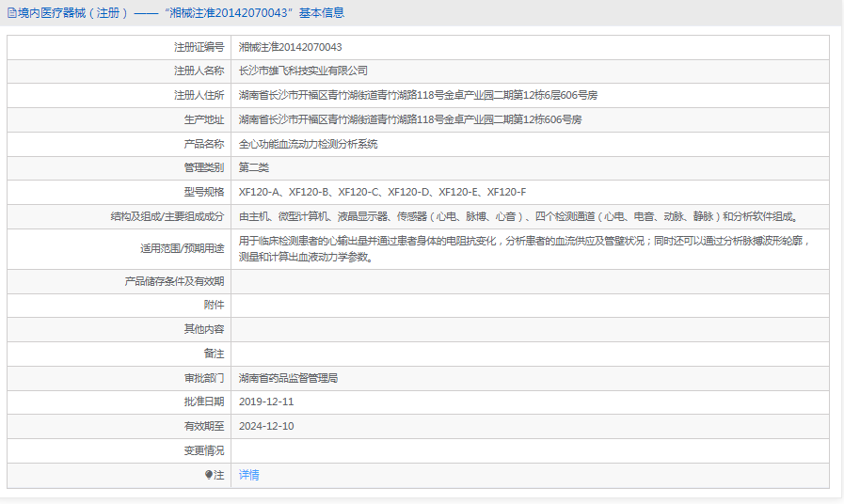844x504 pixels.
Task: Click the 第二类 management class value
Action: [x=253, y=167]
